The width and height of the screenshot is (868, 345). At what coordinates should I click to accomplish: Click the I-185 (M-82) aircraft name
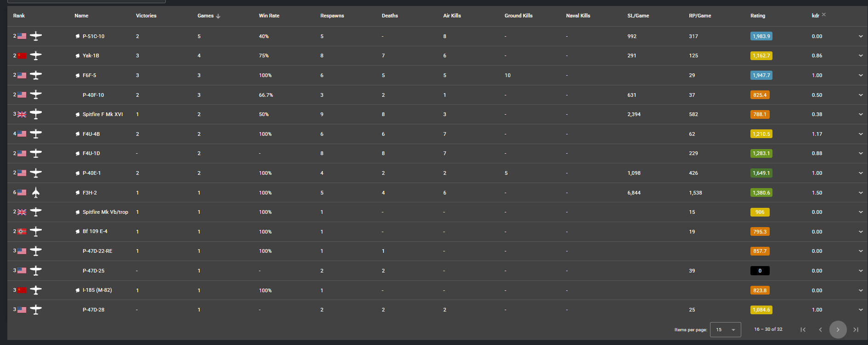97,290
